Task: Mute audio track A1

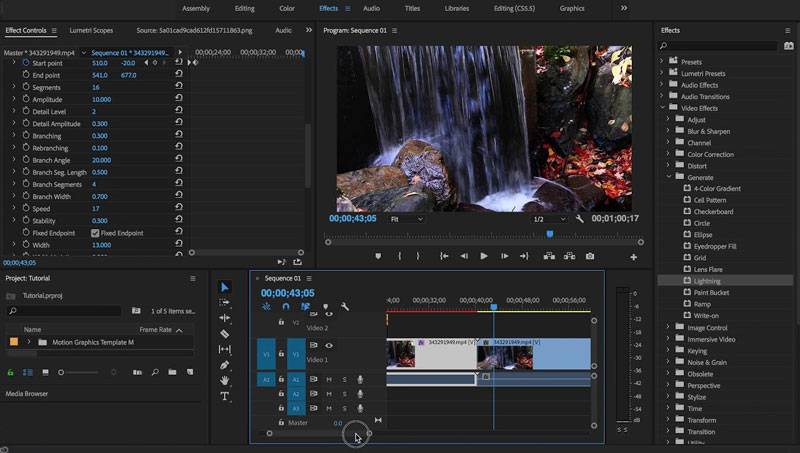Action: click(328, 379)
